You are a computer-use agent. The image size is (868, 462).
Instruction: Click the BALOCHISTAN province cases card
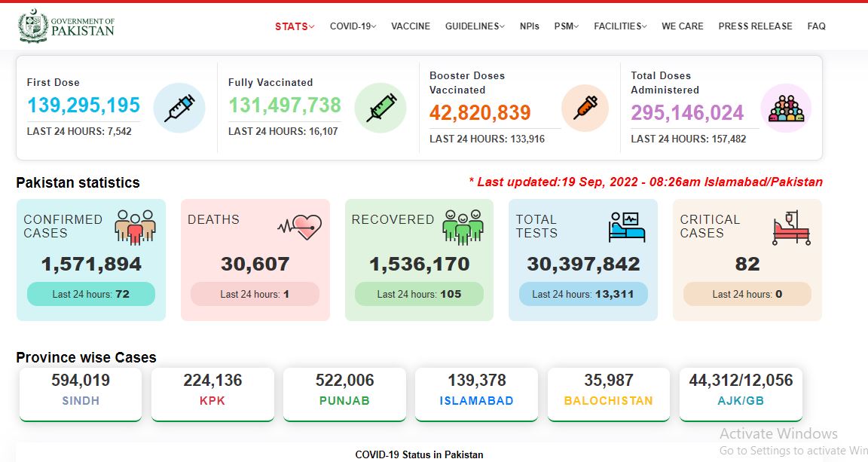pos(608,394)
